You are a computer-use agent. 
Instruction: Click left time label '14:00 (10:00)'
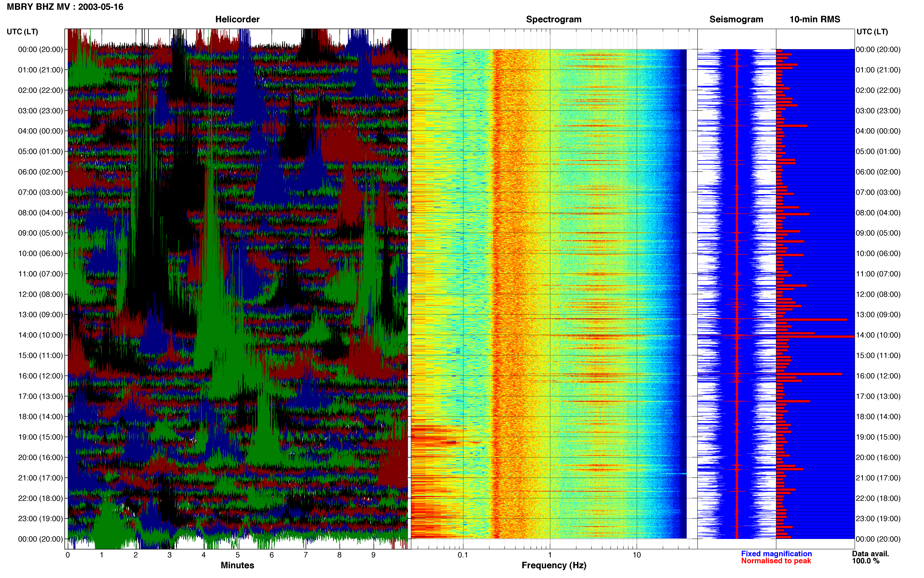point(41,335)
